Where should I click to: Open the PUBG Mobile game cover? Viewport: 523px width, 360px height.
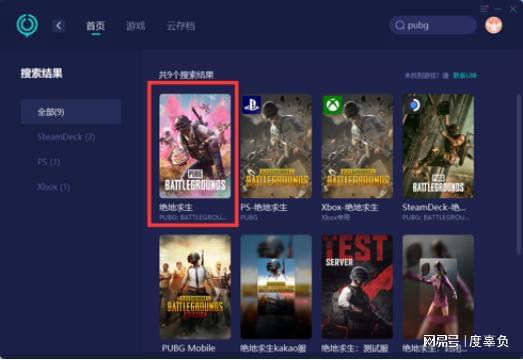(195, 287)
